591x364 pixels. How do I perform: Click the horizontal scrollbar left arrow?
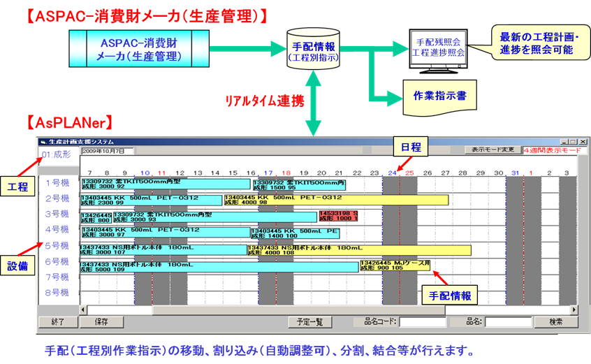83,310
